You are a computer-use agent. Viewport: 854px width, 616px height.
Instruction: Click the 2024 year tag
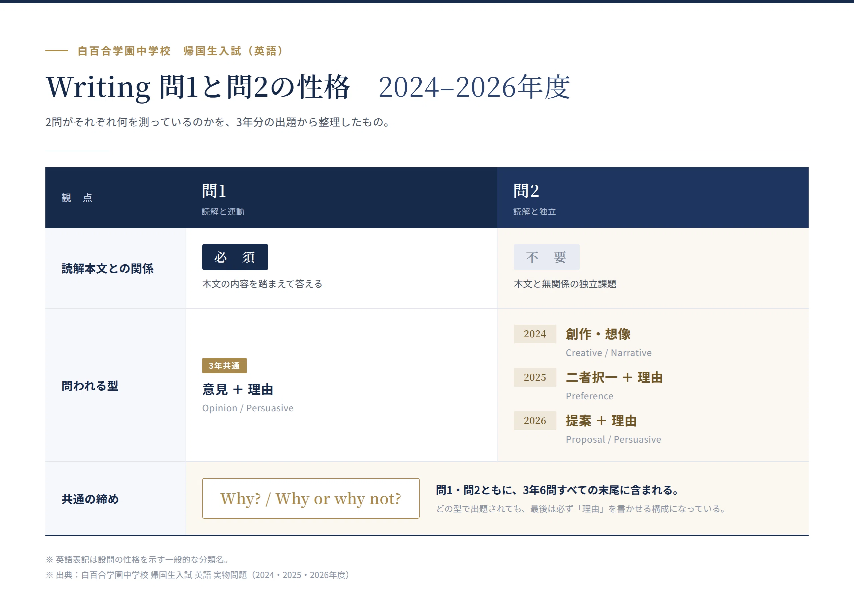coord(535,334)
